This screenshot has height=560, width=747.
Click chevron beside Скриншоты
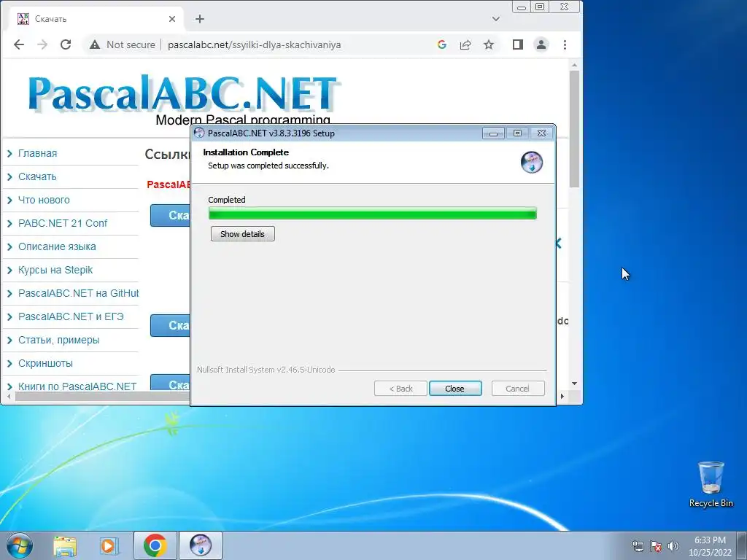[9, 363]
